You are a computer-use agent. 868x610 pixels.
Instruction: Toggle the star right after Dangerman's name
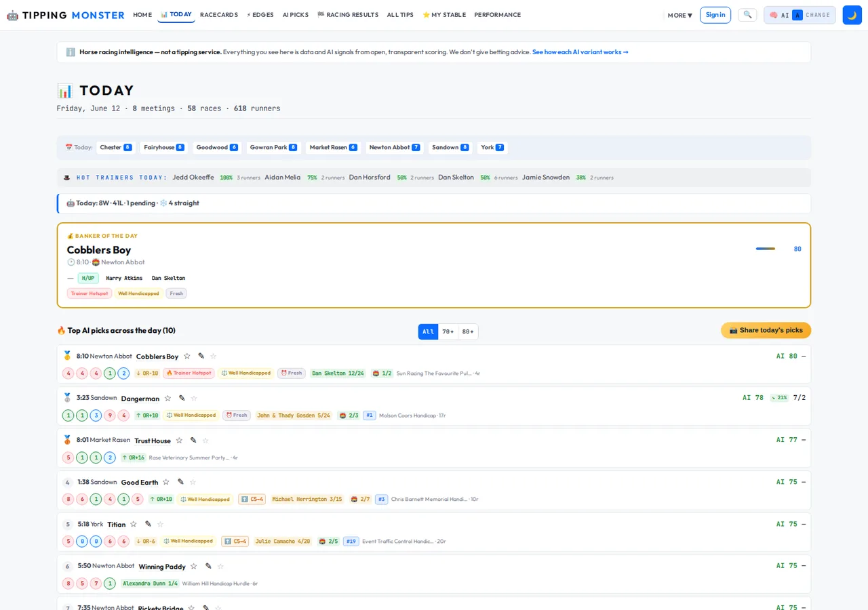pos(167,398)
